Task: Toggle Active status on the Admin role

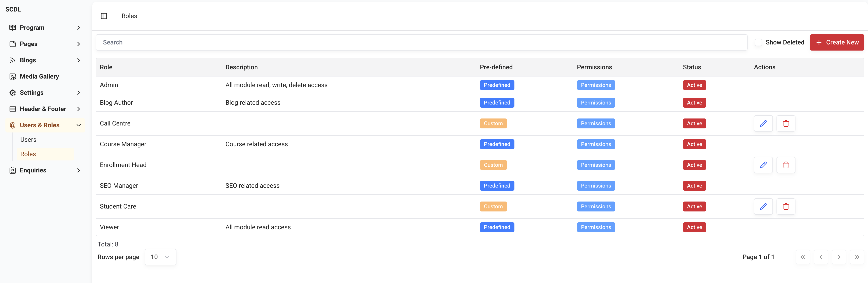Action: pyautogui.click(x=694, y=85)
